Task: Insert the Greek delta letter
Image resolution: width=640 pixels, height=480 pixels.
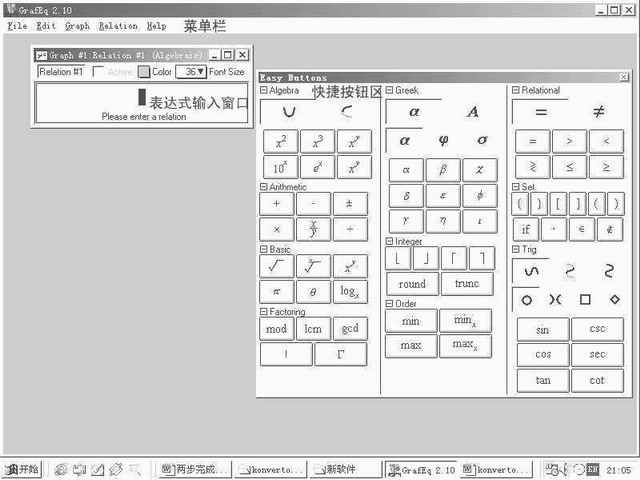Action: point(406,196)
